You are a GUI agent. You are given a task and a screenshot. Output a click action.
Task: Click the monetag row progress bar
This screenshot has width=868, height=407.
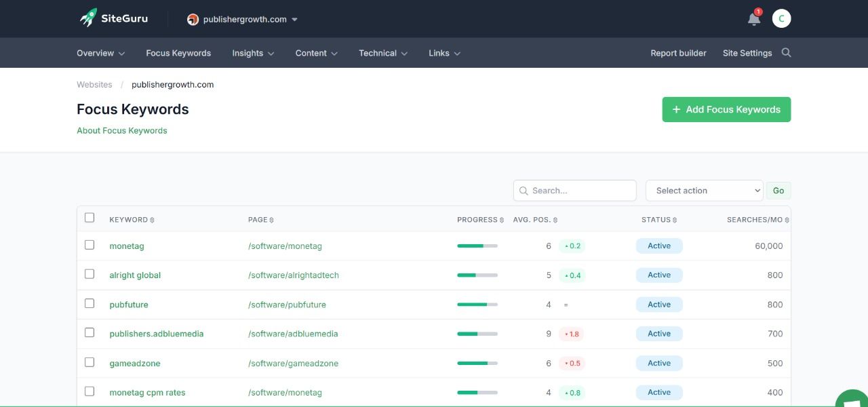(x=477, y=246)
